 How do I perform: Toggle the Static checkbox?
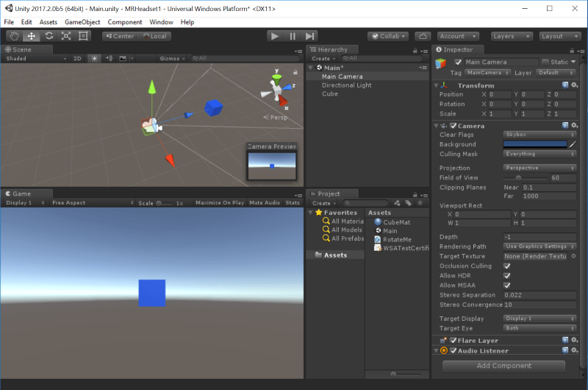(545, 62)
